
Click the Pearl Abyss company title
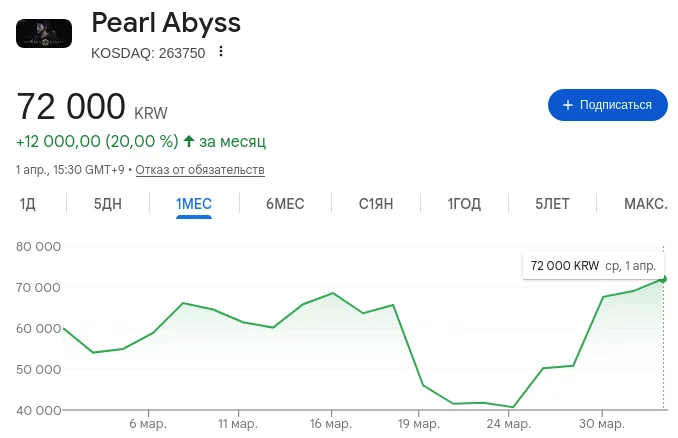[x=166, y=22]
